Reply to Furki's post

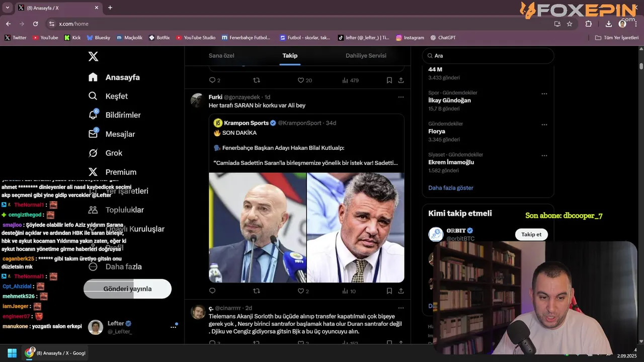[x=212, y=291]
